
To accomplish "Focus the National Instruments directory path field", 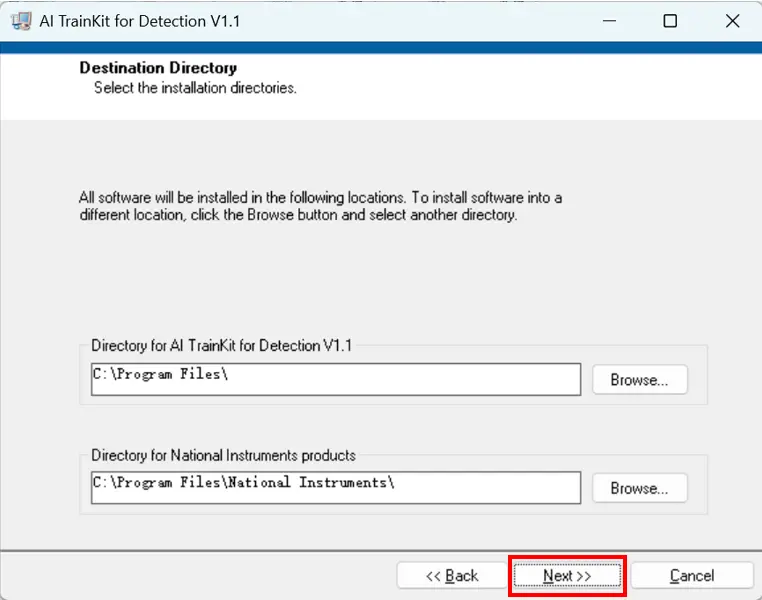I will pyautogui.click(x=335, y=487).
